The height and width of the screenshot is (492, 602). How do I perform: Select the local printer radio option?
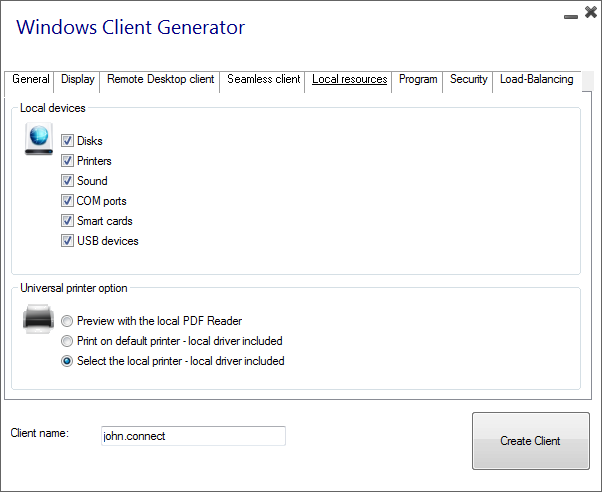point(67,361)
